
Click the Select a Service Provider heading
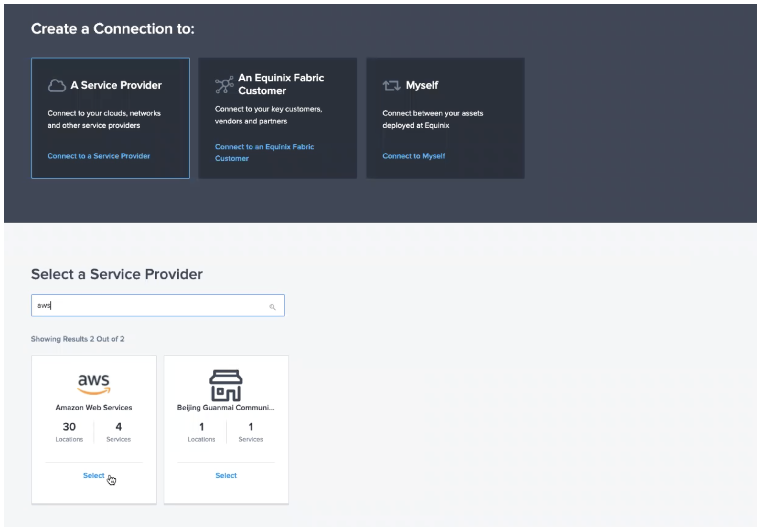117,274
